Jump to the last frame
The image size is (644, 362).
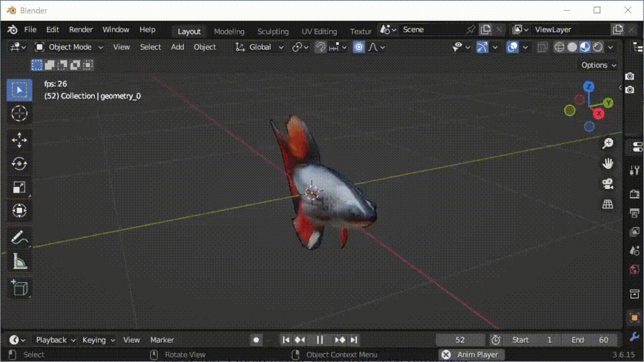point(354,340)
